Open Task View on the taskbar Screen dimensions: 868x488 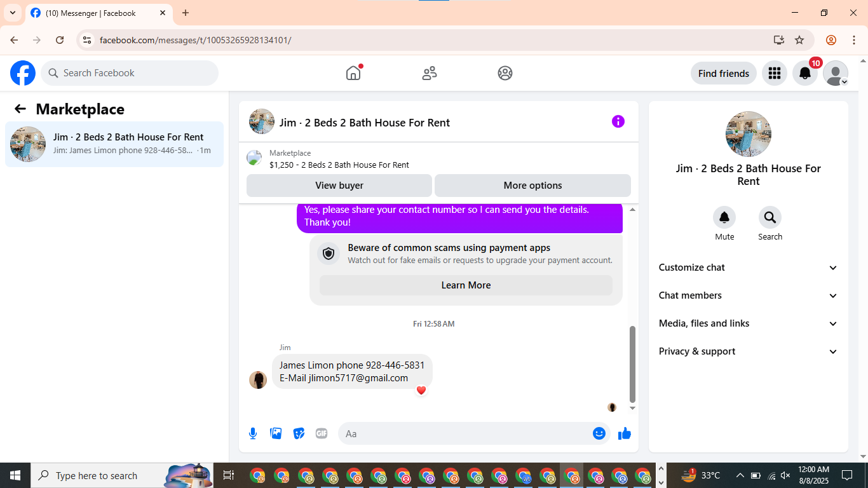pyautogui.click(x=229, y=475)
